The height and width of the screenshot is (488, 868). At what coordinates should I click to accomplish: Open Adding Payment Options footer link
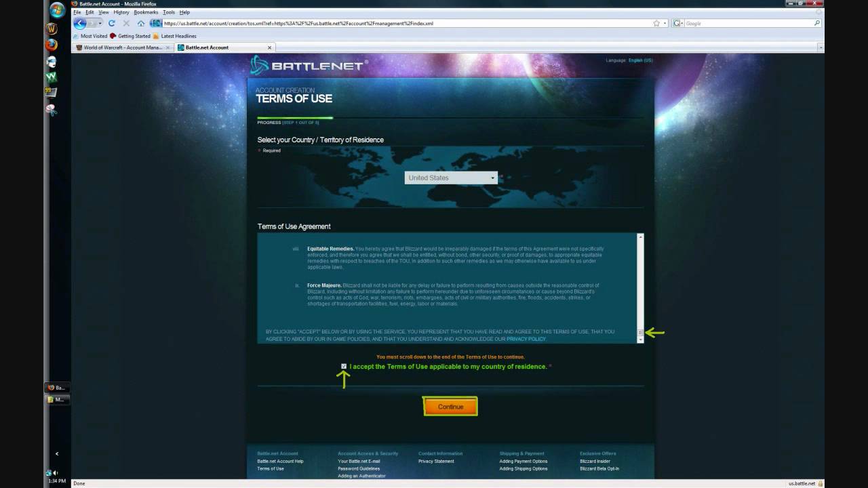point(524,461)
